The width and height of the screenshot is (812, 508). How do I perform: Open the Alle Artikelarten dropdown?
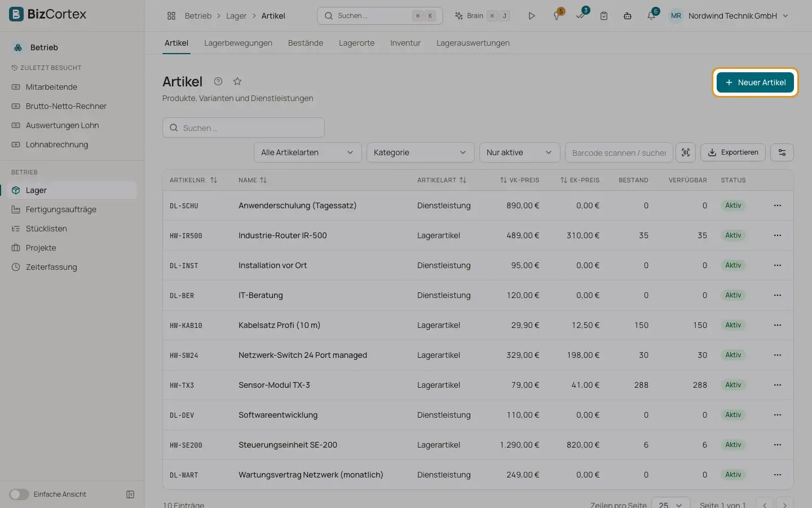point(307,152)
